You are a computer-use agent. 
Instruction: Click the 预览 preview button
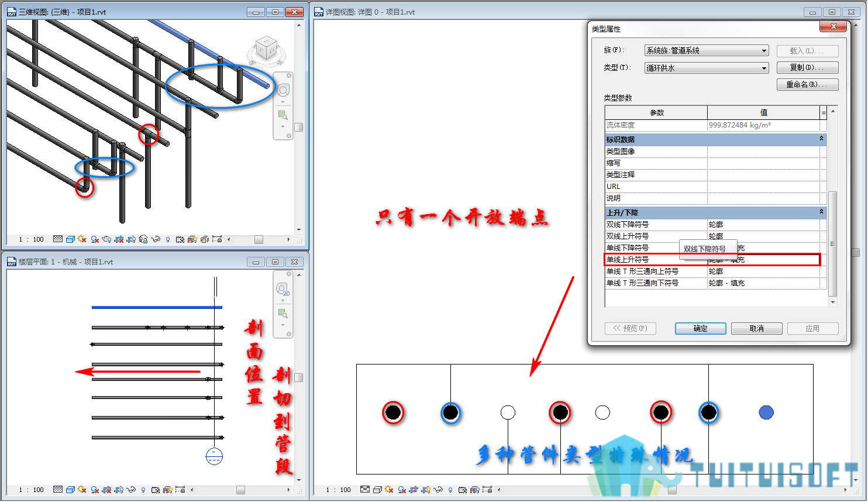631,329
